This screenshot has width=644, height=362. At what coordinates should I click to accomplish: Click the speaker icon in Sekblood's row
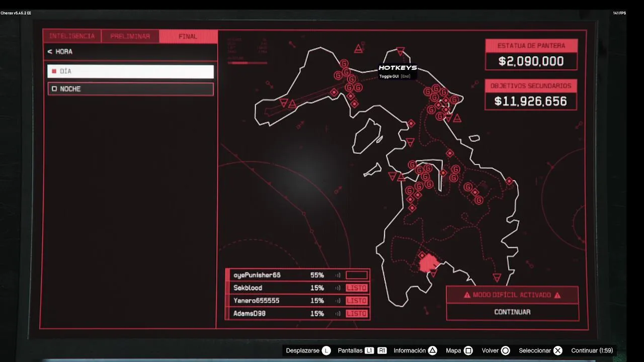tap(338, 288)
